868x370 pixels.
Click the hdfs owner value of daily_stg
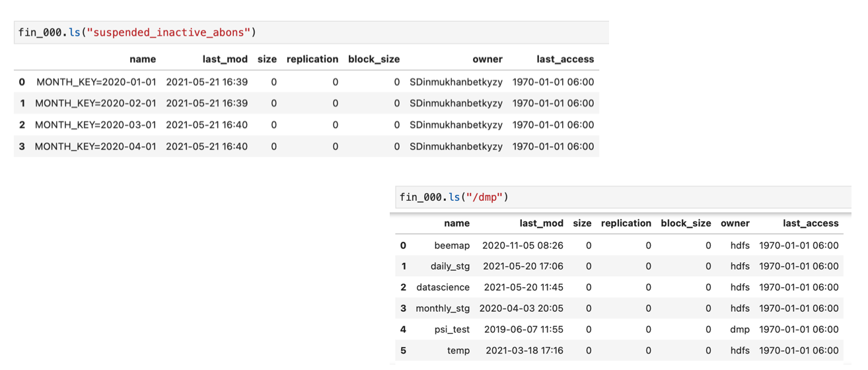click(x=741, y=266)
